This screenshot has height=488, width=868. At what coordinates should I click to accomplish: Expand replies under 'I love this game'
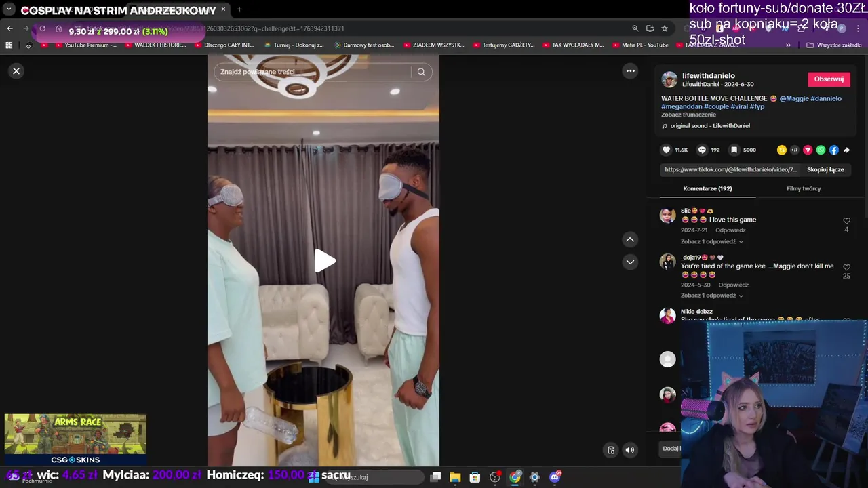pyautogui.click(x=711, y=242)
